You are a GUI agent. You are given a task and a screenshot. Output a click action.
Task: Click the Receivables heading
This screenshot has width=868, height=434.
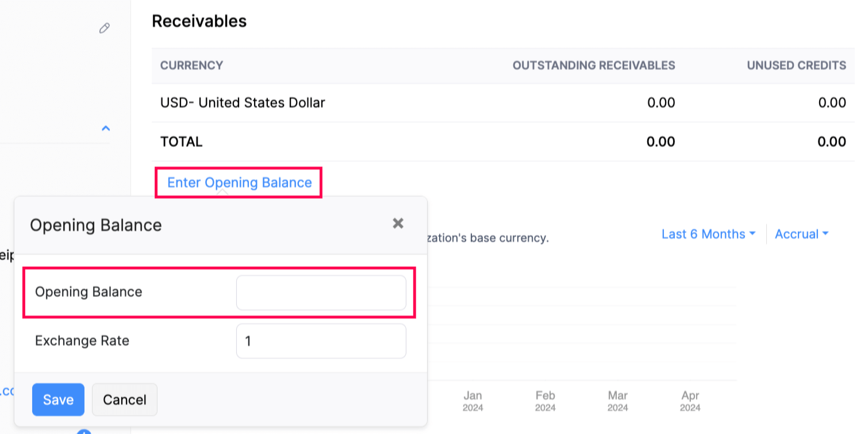coord(199,21)
